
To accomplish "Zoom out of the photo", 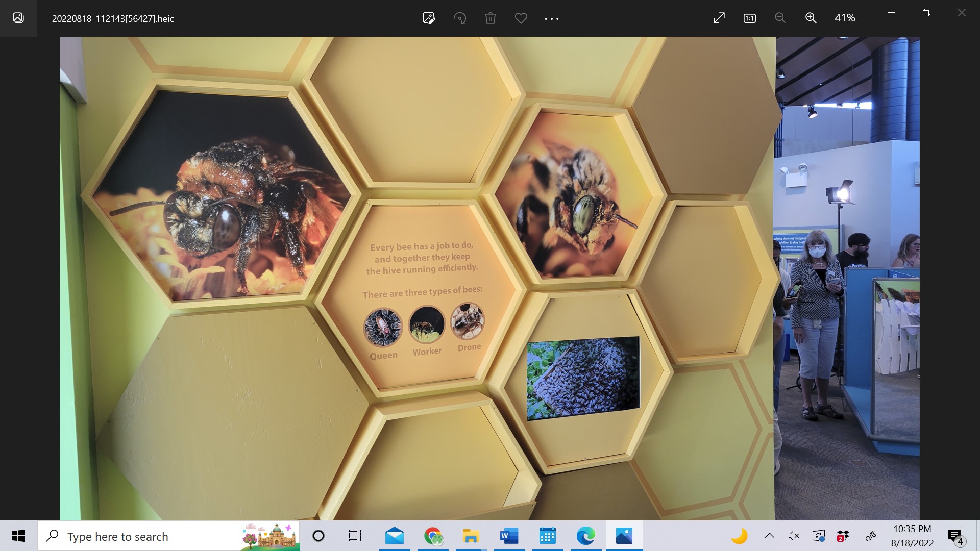I will point(780,18).
